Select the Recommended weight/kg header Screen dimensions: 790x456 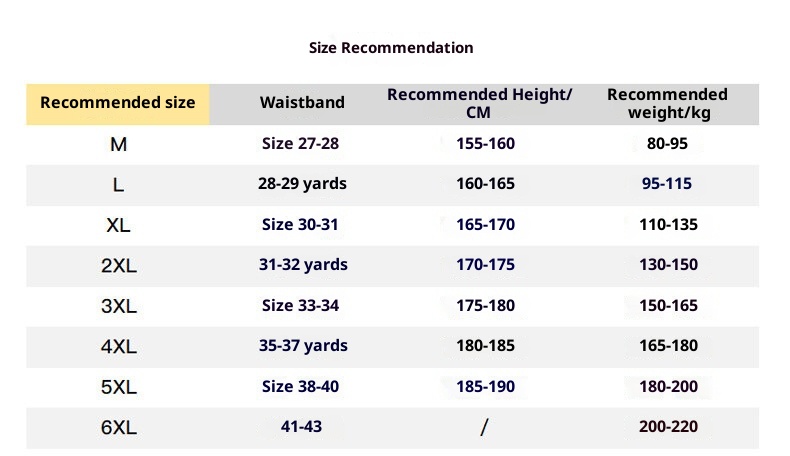click(667, 103)
